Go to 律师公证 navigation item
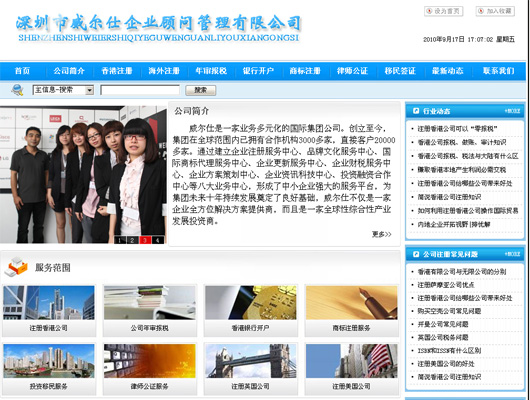 click(x=353, y=71)
